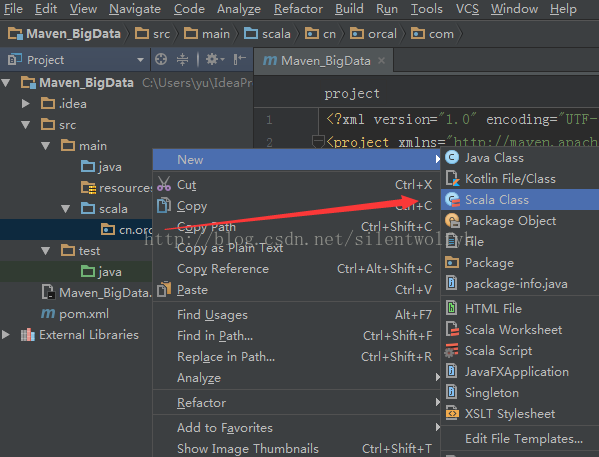This screenshot has width=599, height=457.
Task: Click the External Libraries bars icon
Action: [28, 335]
